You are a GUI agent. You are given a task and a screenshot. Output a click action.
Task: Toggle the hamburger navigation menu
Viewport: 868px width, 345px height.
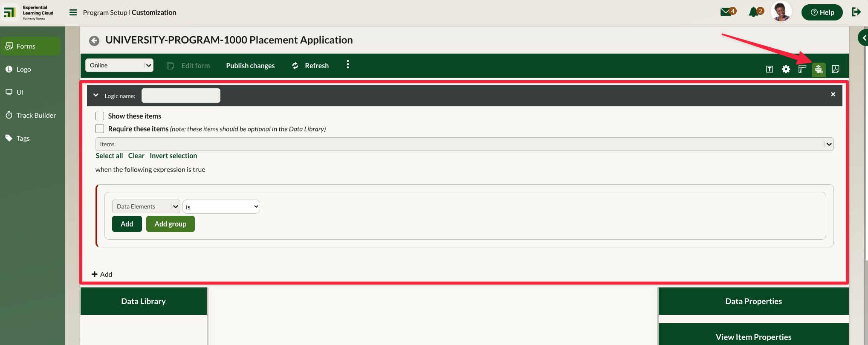pos(73,12)
